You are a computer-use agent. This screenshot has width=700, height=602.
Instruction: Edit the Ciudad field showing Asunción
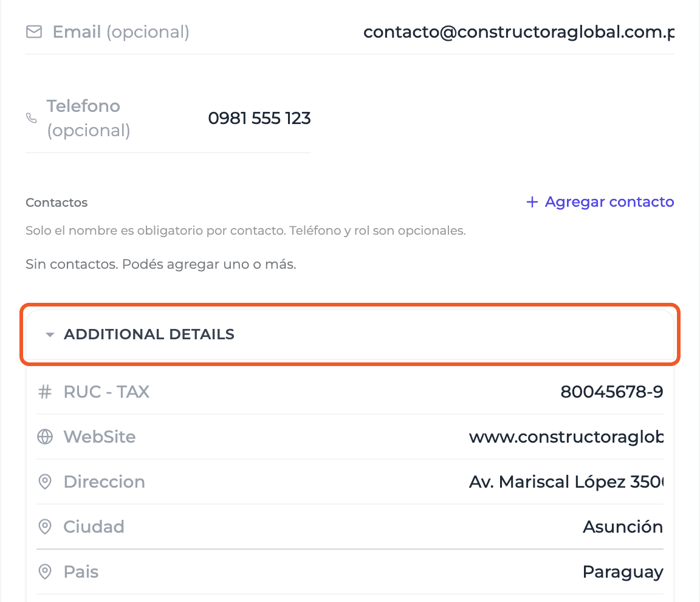[x=623, y=527]
